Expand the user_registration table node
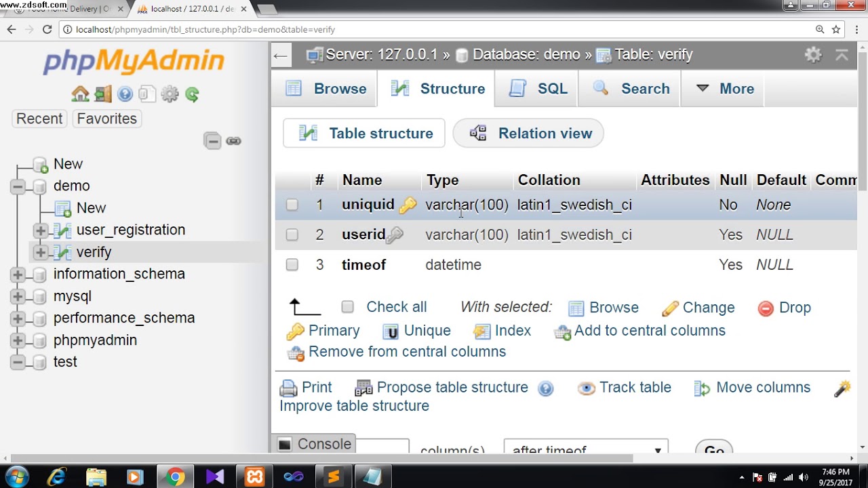868x488 pixels. click(x=40, y=230)
